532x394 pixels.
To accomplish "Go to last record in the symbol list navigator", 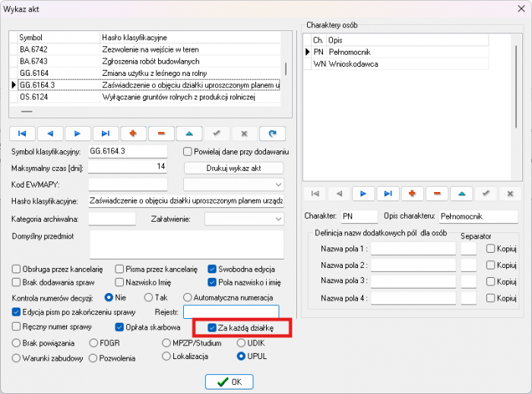I will [x=106, y=134].
